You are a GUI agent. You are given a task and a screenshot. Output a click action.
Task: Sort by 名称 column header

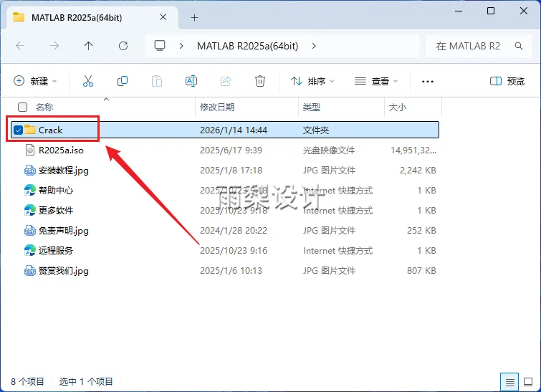point(44,107)
